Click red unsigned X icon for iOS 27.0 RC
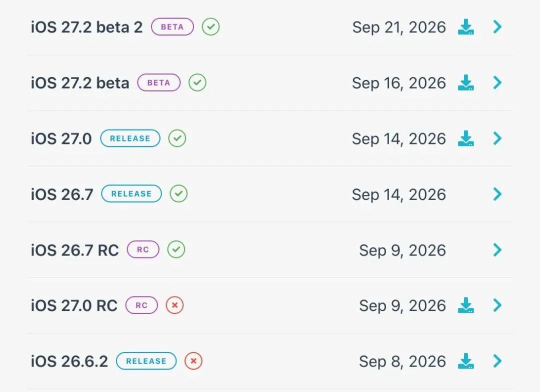The height and width of the screenshot is (392, 540). pyautogui.click(x=174, y=305)
